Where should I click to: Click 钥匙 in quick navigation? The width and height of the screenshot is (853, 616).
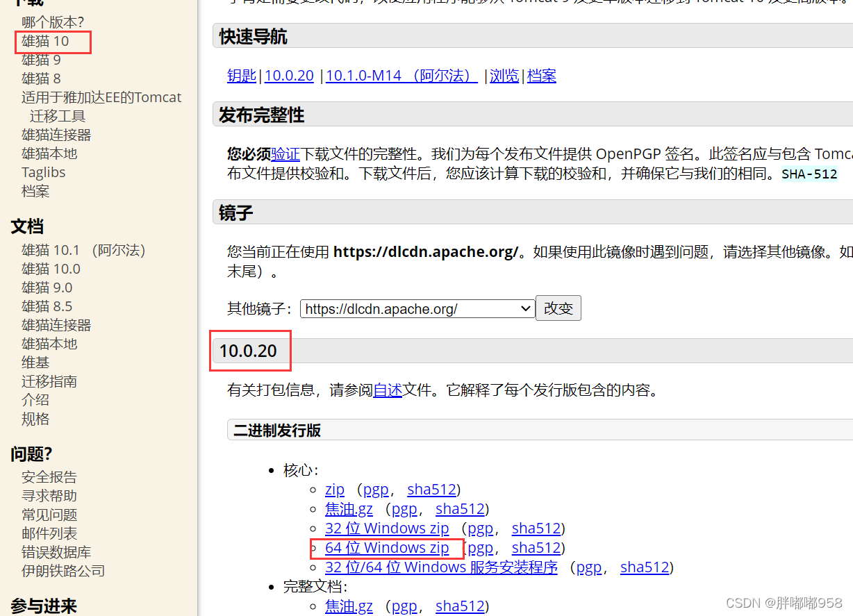click(242, 76)
